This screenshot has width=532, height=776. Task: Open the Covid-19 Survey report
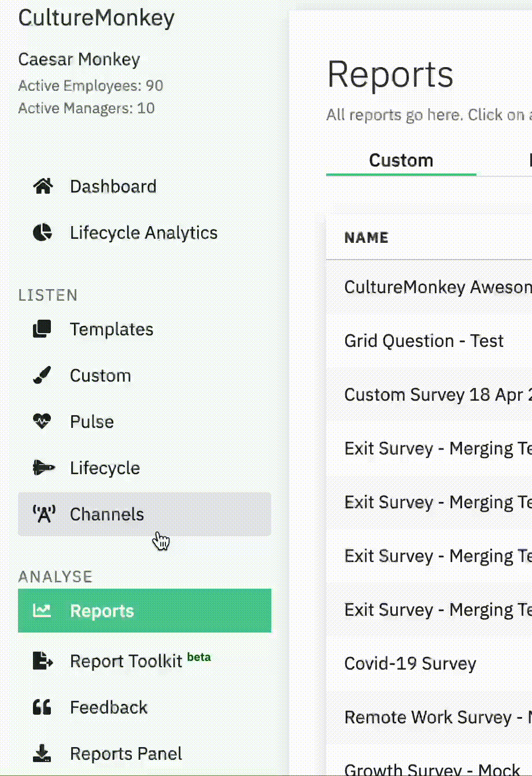point(429,663)
